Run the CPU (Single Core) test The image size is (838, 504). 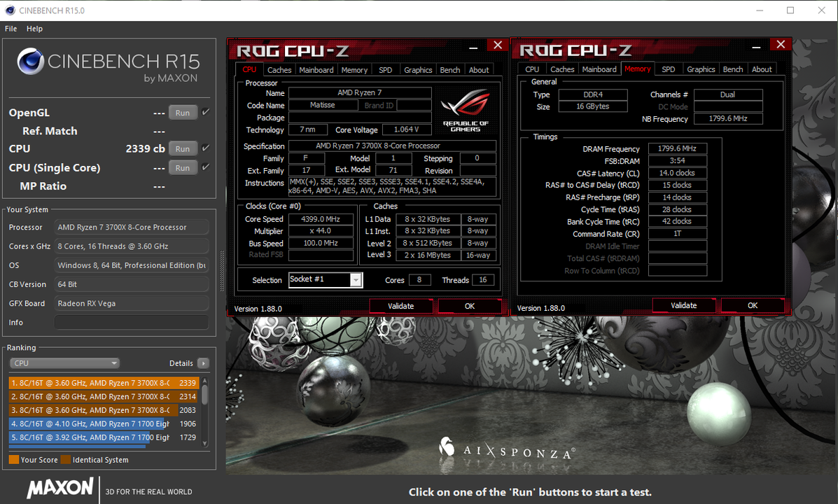[x=183, y=168]
